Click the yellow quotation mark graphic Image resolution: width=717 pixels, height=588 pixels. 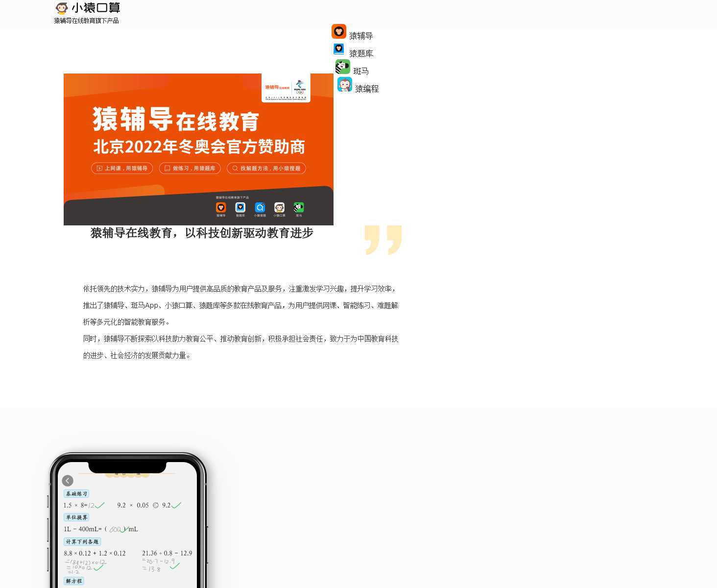383,240
